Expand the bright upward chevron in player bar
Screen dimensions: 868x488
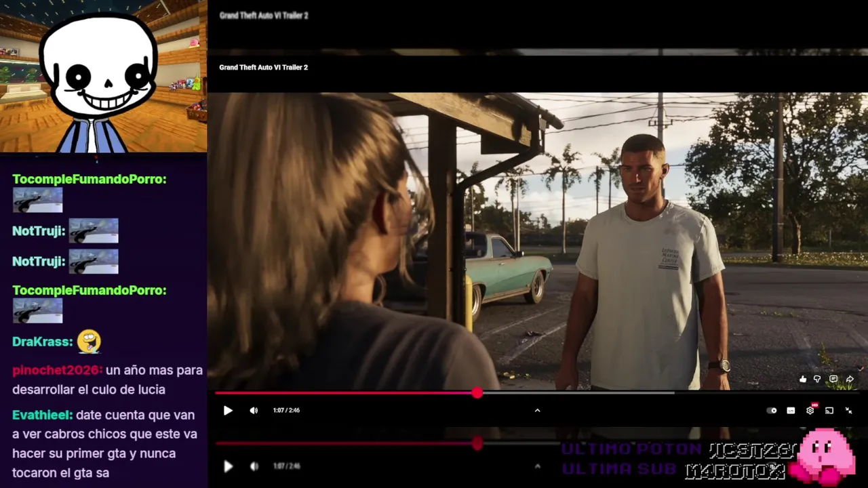(537, 410)
